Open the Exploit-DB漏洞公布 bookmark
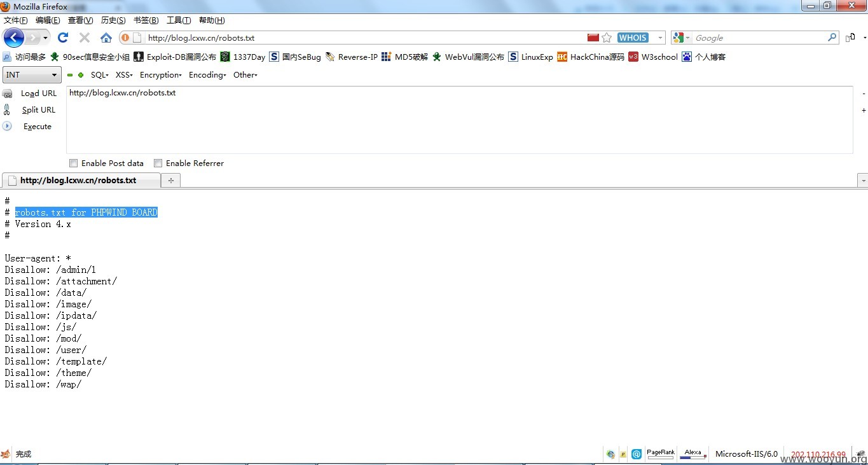868x465 pixels. (x=175, y=57)
